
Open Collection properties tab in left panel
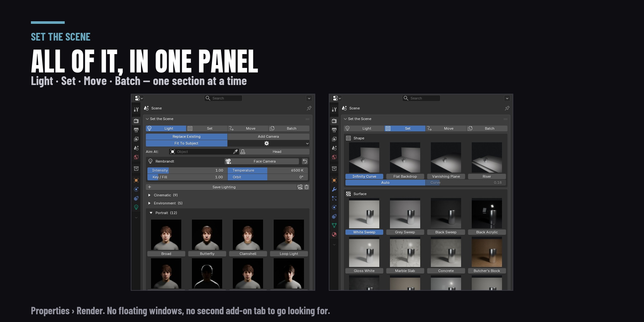136,169
